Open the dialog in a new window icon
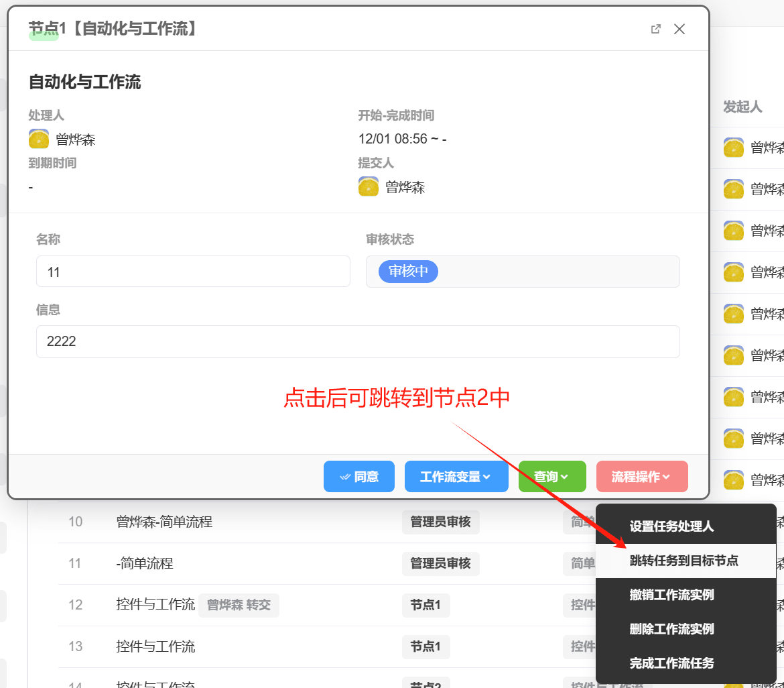This screenshot has width=784, height=688. (x=656, y=29)
